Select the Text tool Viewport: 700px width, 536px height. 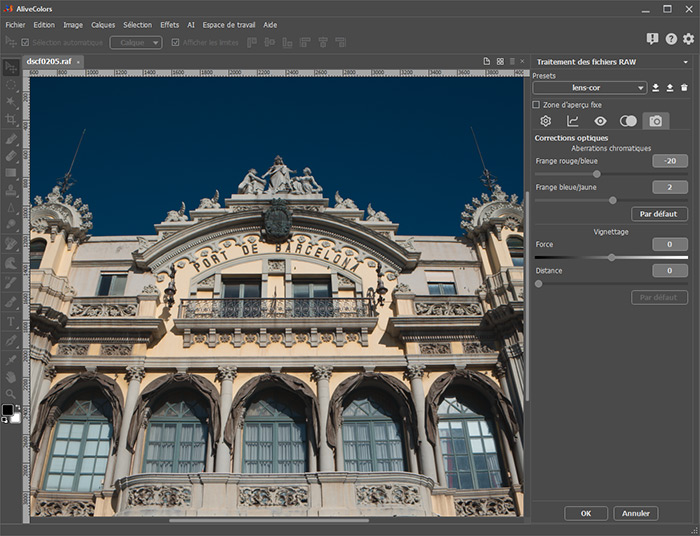coord(11,321)
